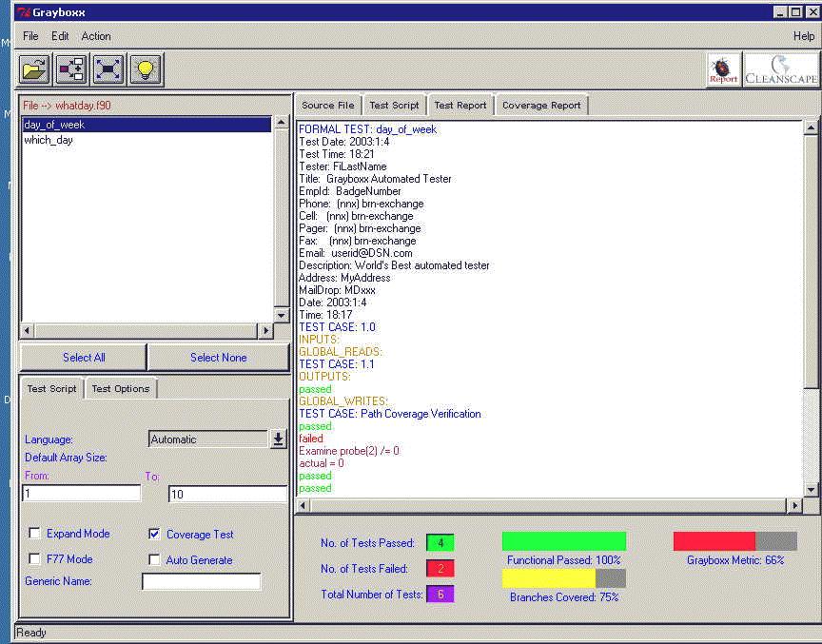Click the 'FORMAL TEST: day_of_week' heading
Screen dimensions: 822x644
click(x=367, y=129)
